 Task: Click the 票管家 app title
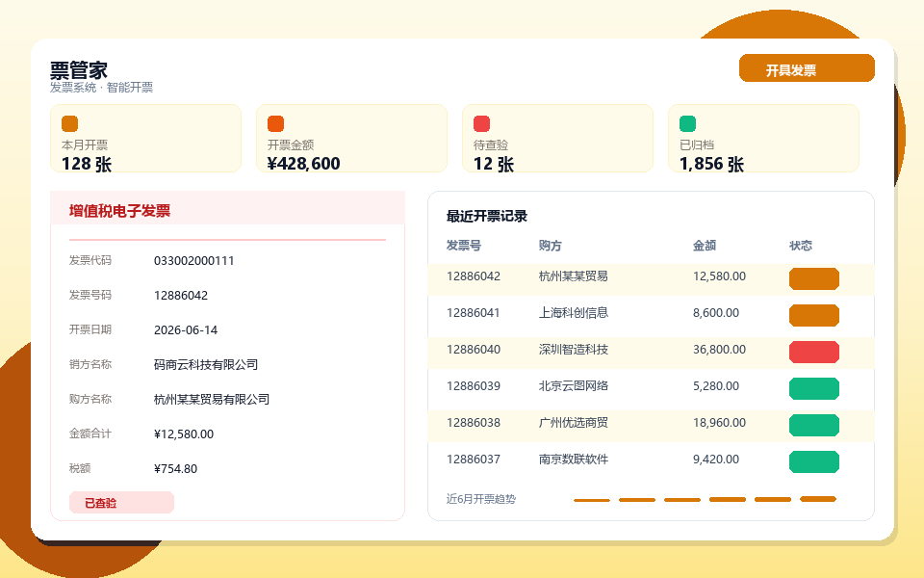point(78,70)
